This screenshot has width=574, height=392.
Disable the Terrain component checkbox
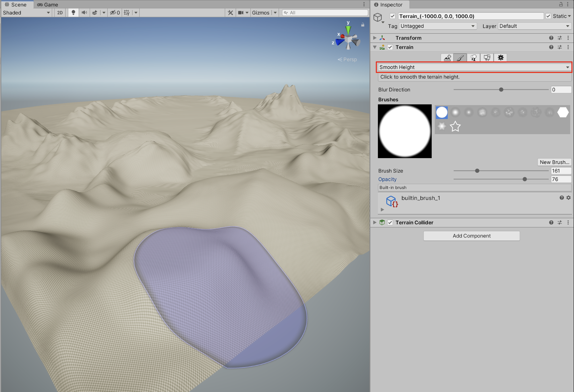(x=390, y=47)
